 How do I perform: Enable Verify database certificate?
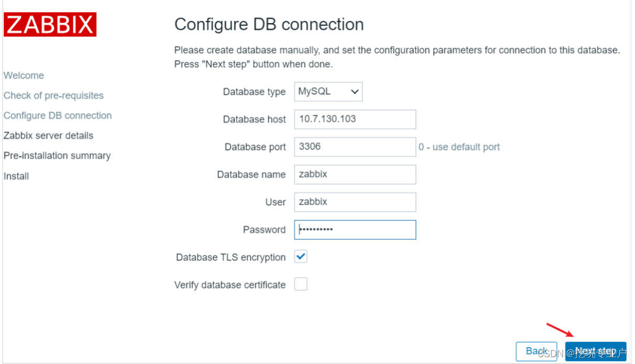pyautogui.click(x=301, y=284)
